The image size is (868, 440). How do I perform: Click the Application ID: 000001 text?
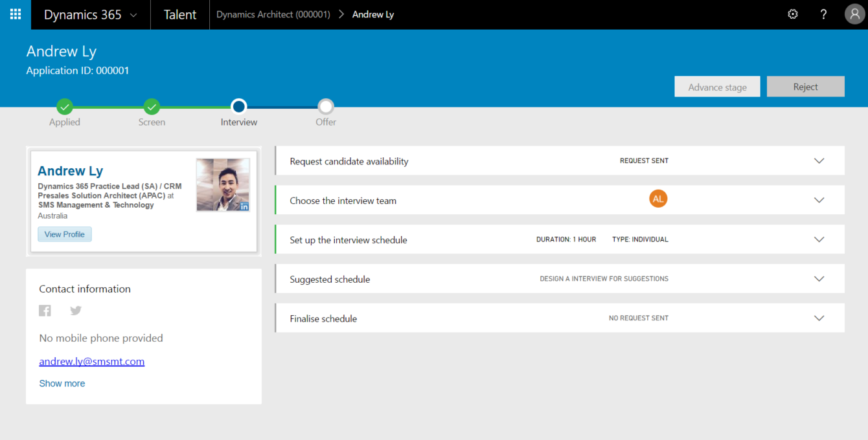tap(78, 71)
